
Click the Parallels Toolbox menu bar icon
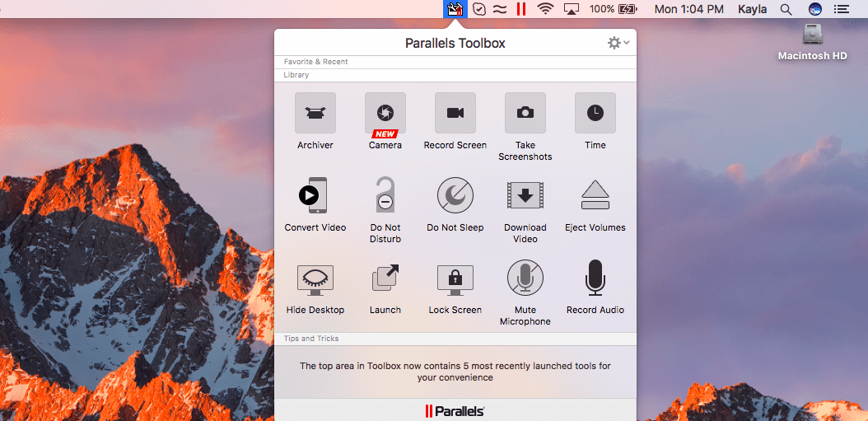[455, 9]
